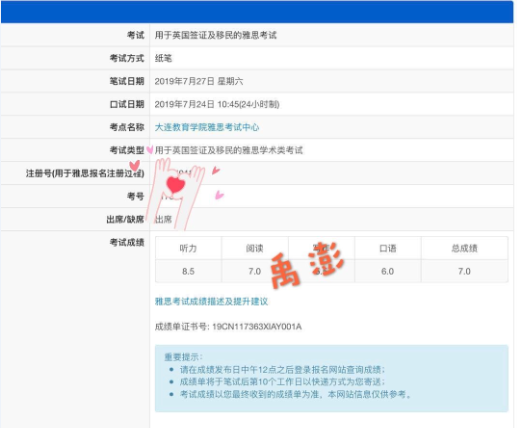Click the 重要提示 heading in the notice box
Viewport: 518px width, 428px height.
pos(183,357)
